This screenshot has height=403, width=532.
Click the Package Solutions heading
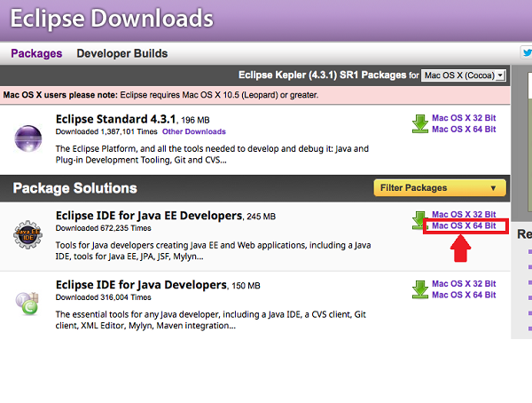pyautogui.click(x=75, y=188)
